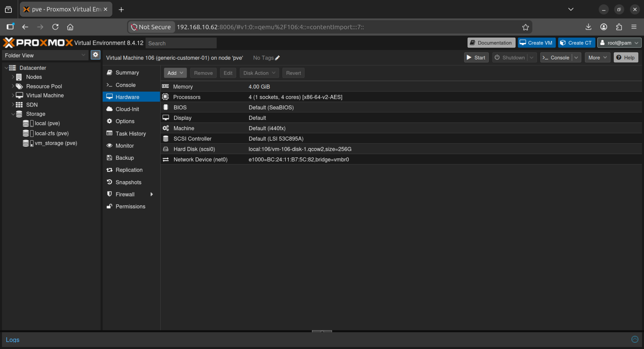The height and width of the screenshot is (349, 644).
Task: Open Task History tab
Action: click(131, 133)
